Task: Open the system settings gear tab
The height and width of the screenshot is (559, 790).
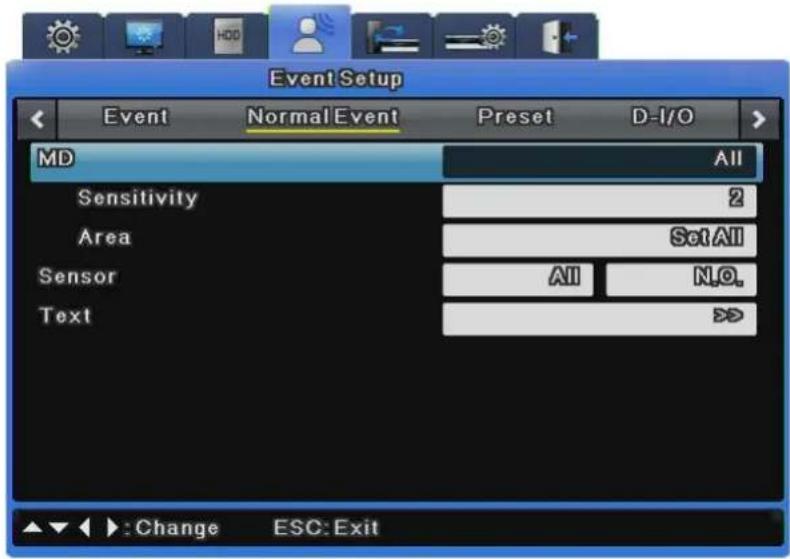Action: click(63, 37)
